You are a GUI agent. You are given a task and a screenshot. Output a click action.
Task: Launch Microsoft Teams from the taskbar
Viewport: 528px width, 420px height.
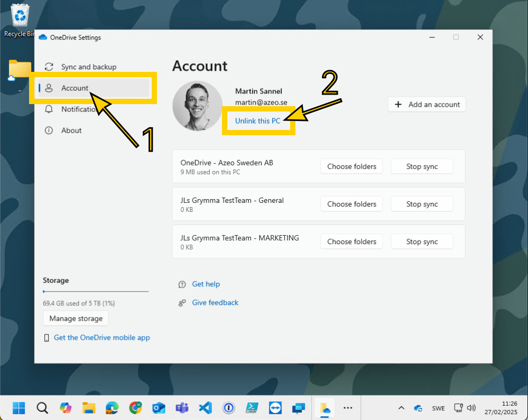click(x=182, y=408)
